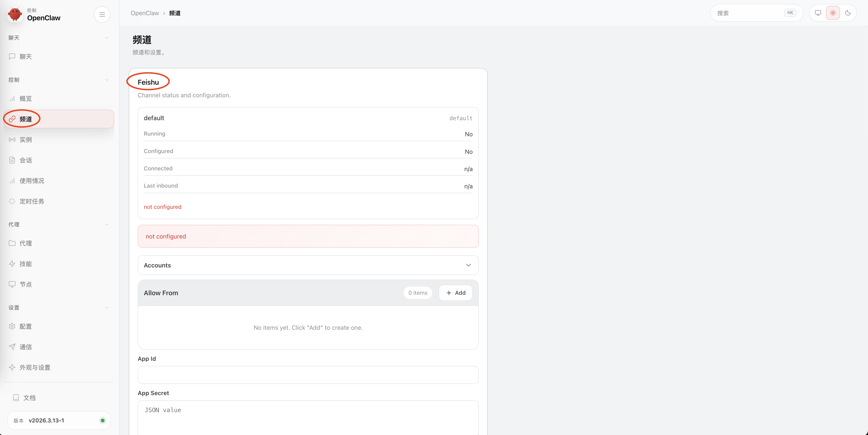The image size is (868, 435).
Task: Open the 概览 overview page
Action: (26, 98)
